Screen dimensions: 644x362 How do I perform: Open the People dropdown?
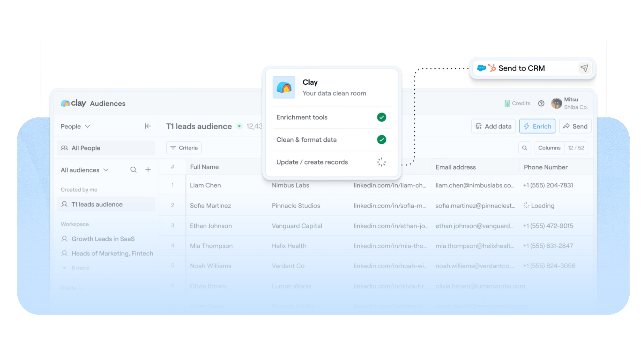tap(75, 126)
